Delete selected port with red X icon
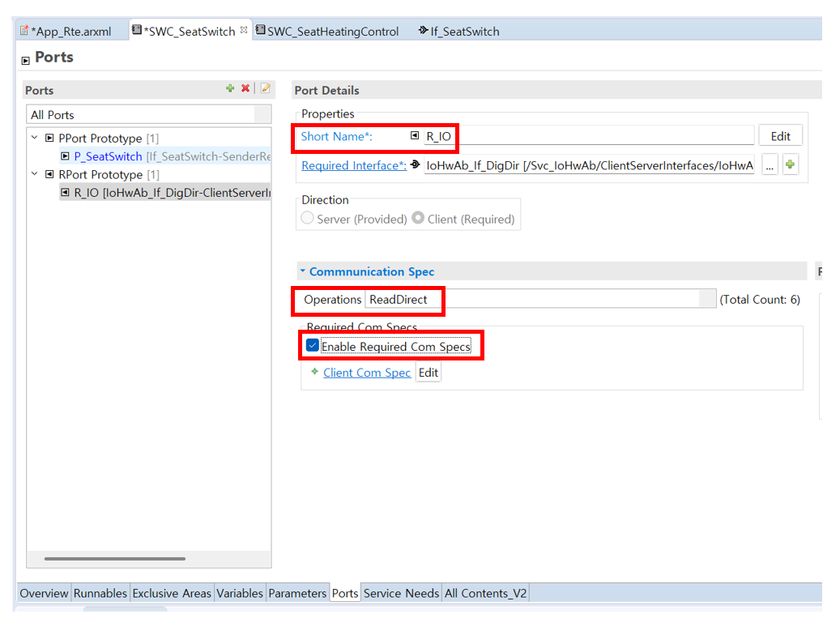 pos(245,88)
